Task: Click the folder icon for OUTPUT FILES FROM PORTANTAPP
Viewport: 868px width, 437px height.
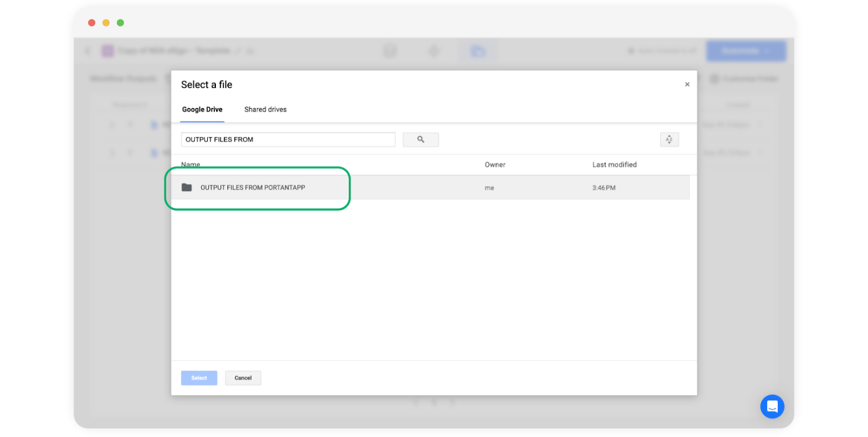Action: [187, 188]
